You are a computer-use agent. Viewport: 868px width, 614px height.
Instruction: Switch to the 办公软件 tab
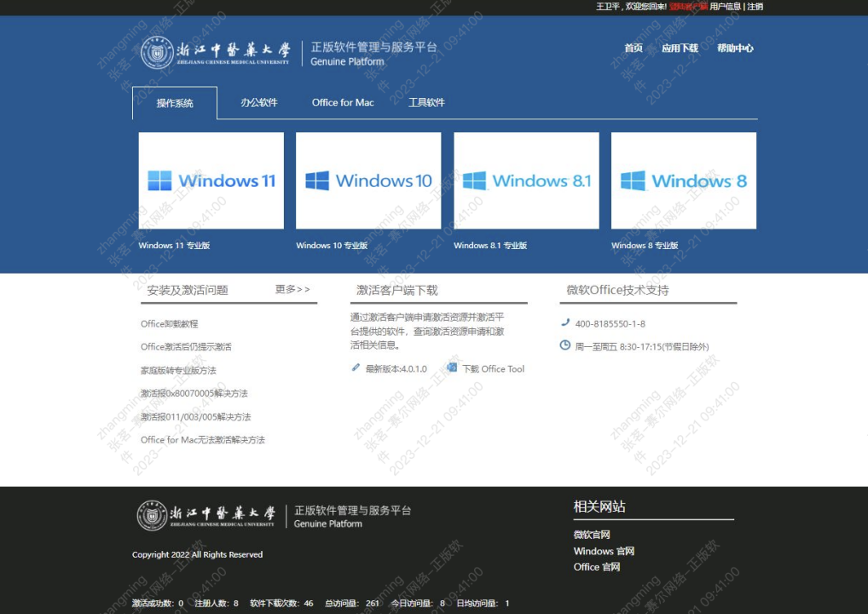click(258, 102)
